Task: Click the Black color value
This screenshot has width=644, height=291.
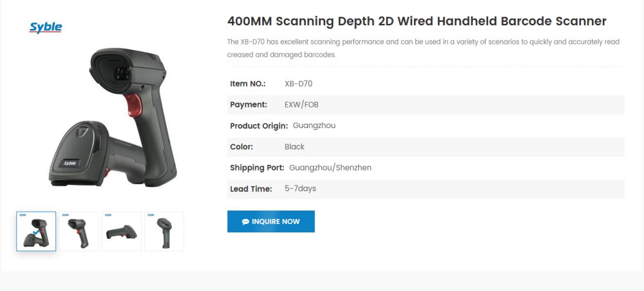Action: tap(294, 147)
